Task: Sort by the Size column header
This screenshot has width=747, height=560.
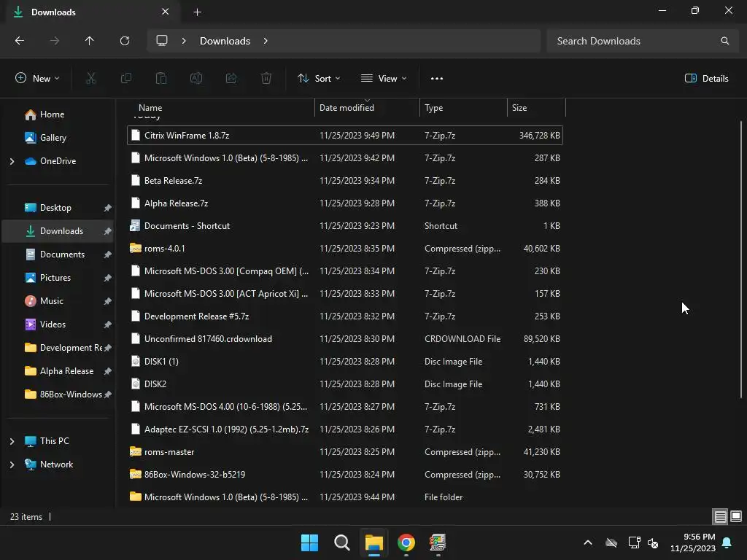Action: point(536,108)
